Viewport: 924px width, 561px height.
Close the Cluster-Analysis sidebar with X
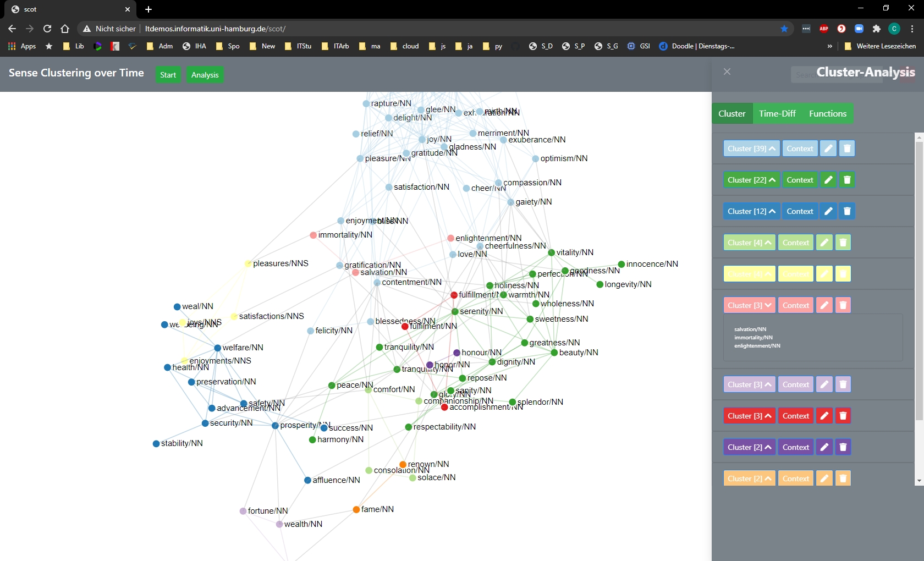pos(727,71)
